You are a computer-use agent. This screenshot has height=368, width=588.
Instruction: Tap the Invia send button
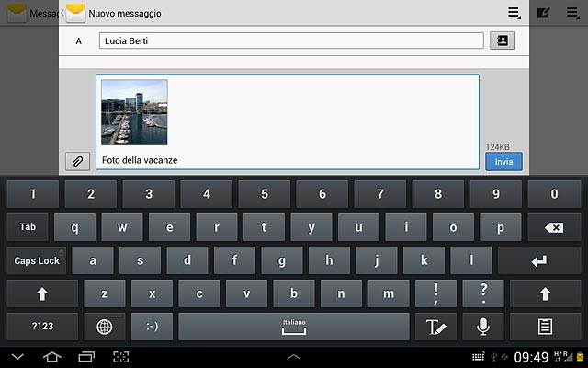click(x=503, y=162)
